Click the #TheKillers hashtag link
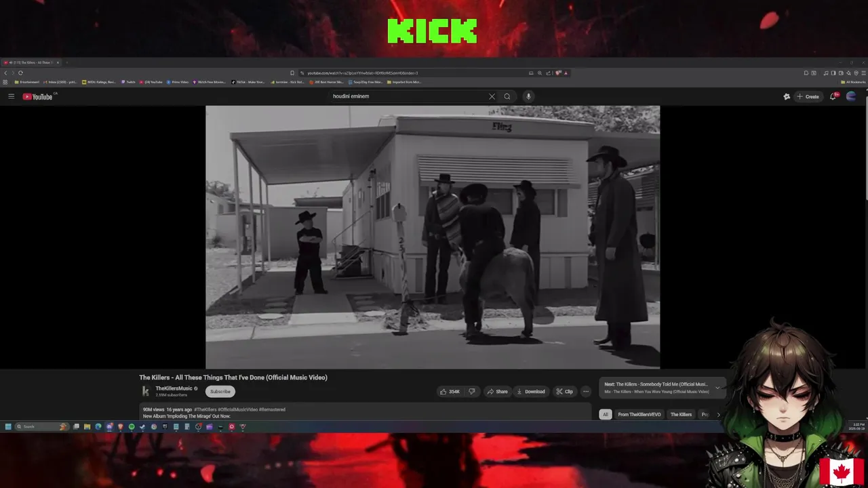The image size is (868, 488). (x=205, y=409)
